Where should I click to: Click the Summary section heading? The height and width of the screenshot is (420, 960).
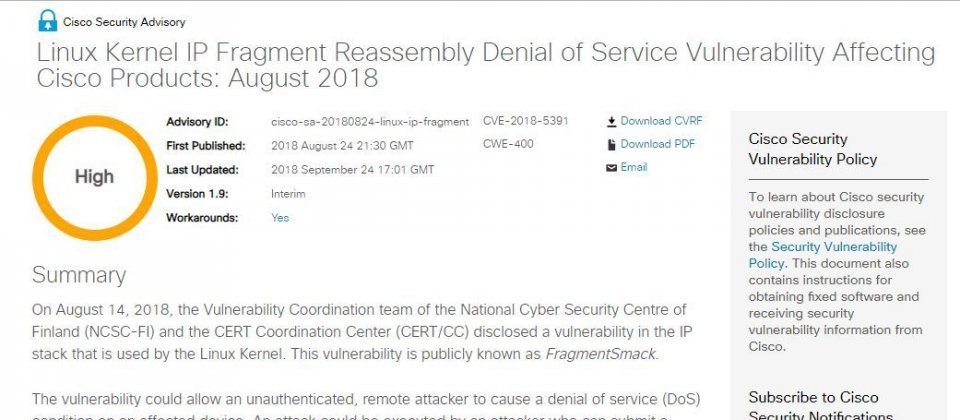click(79, 276)
